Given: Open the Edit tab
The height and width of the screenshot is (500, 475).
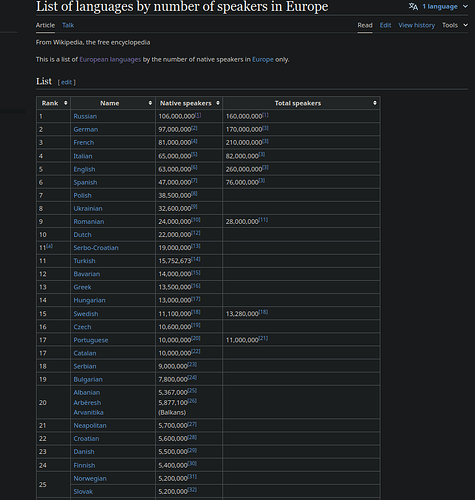Looking at the screenshot, I should pyautogui.click(x=385, y=25).
